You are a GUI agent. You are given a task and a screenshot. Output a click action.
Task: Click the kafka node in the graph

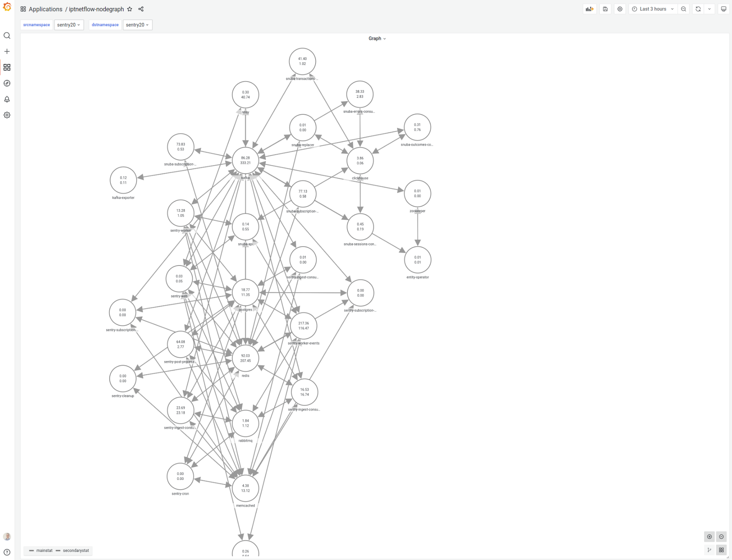[x=246, y=161]
